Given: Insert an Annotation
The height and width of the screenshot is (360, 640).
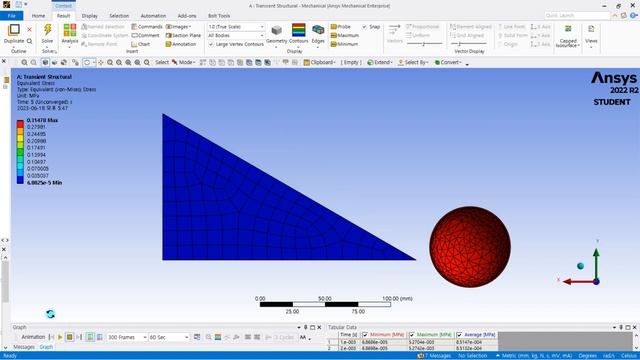Looking at the screenshot, I should [x=181, y=44].
